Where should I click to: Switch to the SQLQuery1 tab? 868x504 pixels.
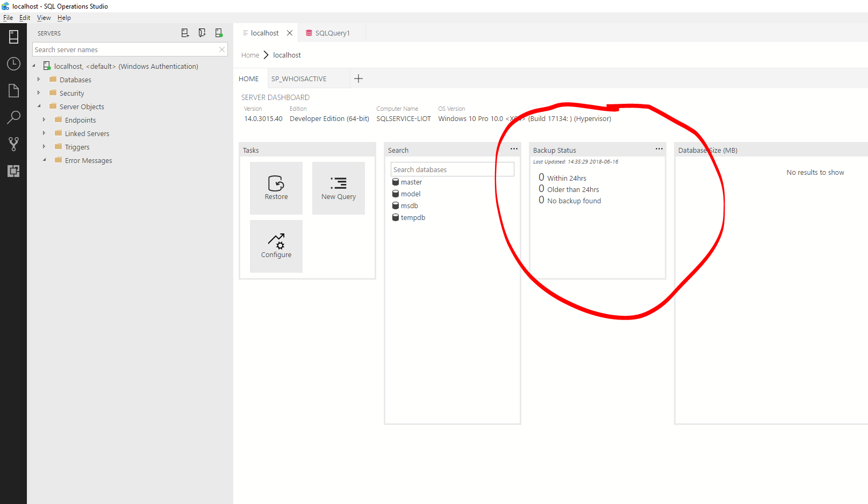[332, 33]
